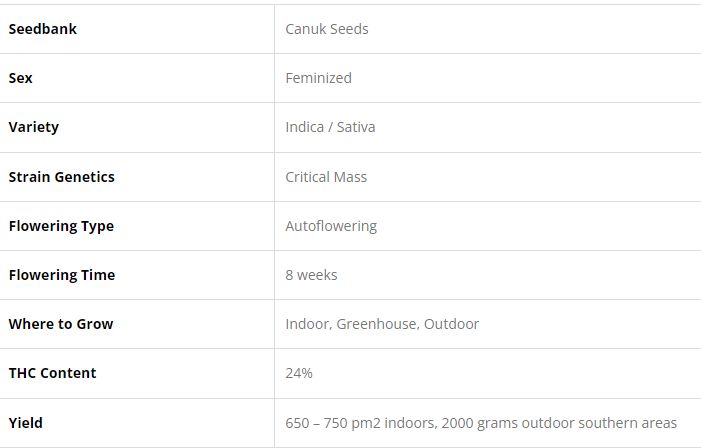Select the 8 weeks value
Image resolution: width=701 pixels, height=448 pixels.
pos(311,275)
